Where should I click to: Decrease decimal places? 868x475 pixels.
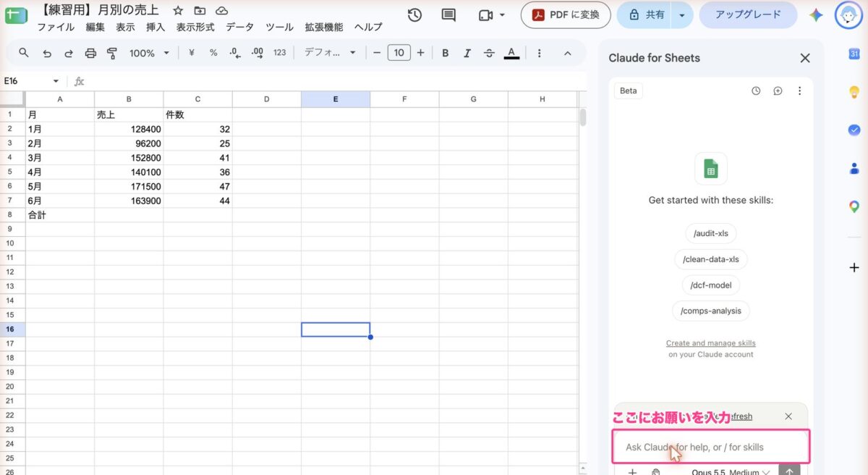click(x=234, y=53)
